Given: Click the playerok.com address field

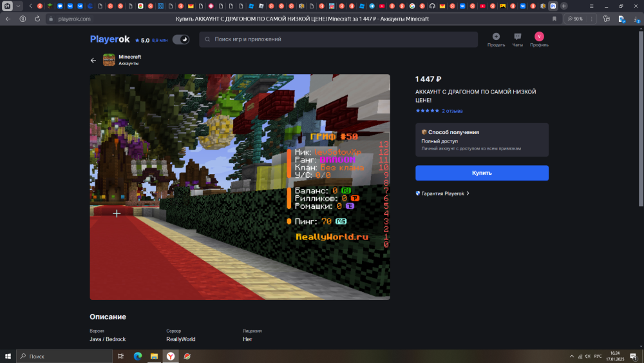Looking at the screenshot, I should click(74, 19).
